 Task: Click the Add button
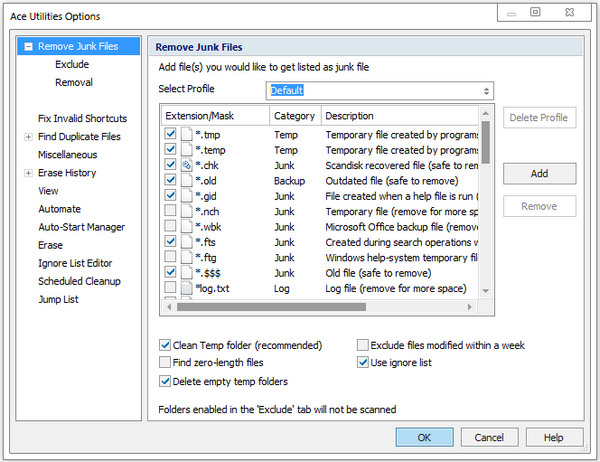point(539,174)
